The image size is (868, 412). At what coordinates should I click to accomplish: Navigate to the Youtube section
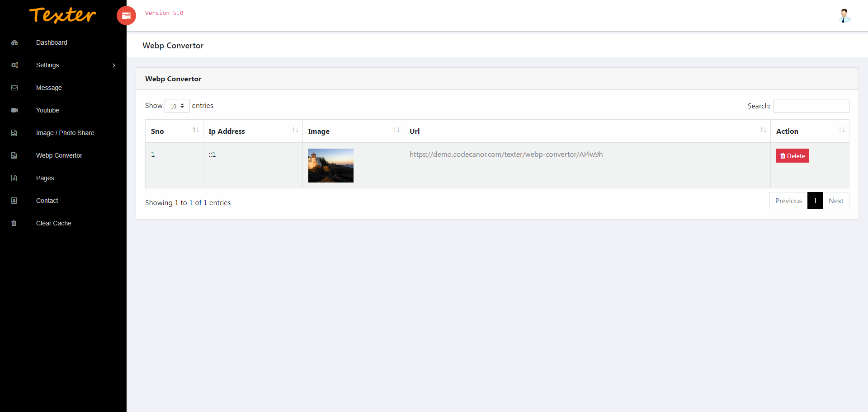coord(47,110)
